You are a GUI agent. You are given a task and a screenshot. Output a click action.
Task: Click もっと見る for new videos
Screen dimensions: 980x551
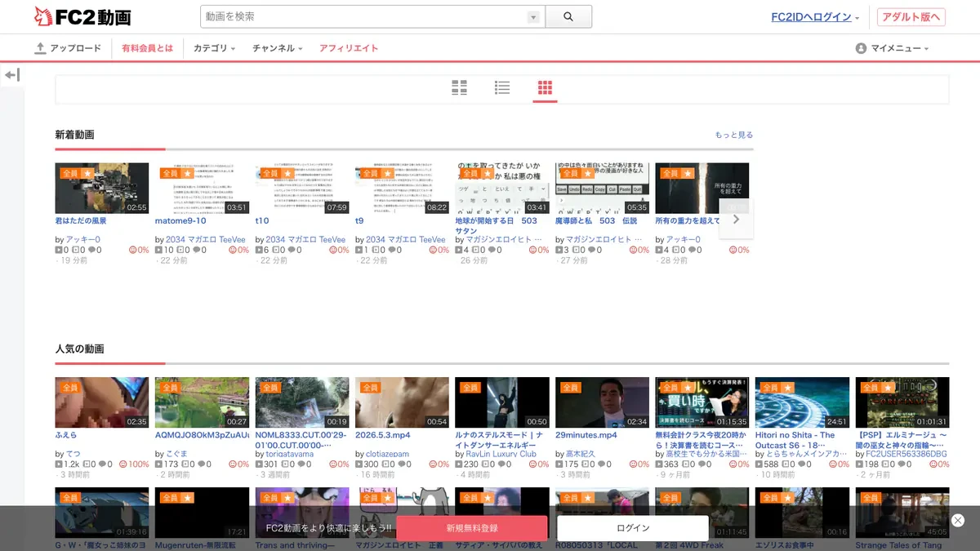[734, 135]
